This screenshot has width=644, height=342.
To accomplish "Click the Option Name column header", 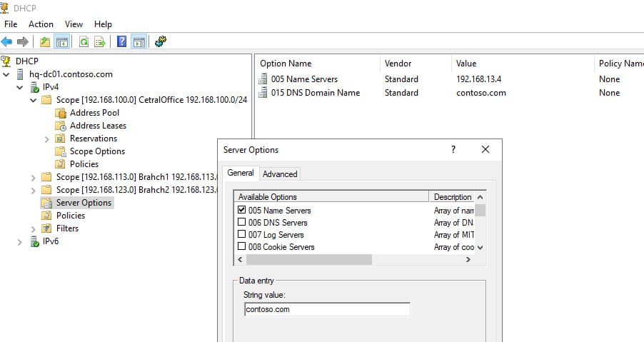I will tap(286, 64).
